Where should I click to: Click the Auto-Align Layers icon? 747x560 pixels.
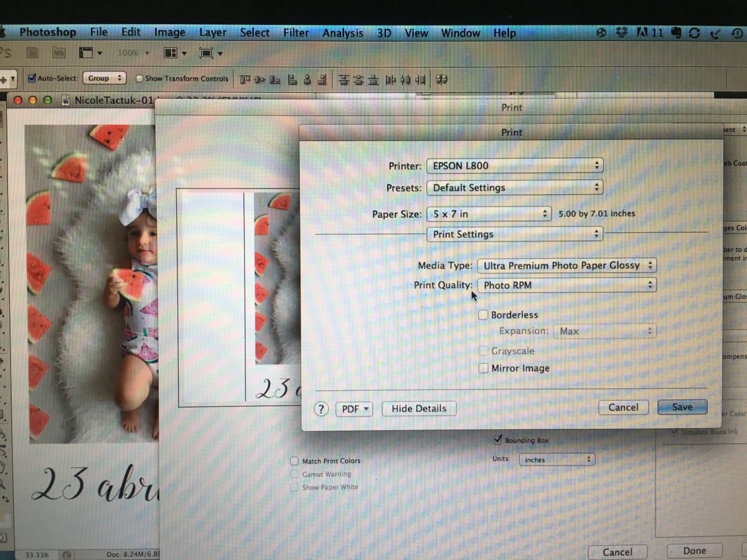[x=442, y=80]
